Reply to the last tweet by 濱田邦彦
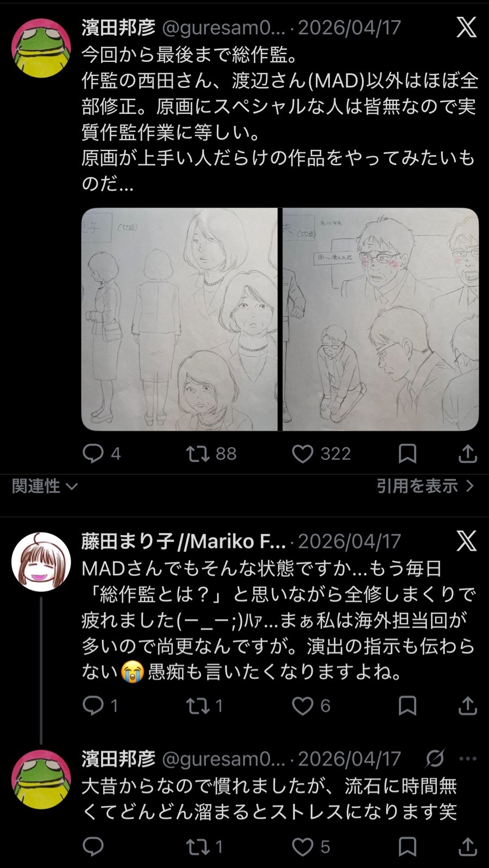Viewport: 489px width, 868px height. click(93, 846)
